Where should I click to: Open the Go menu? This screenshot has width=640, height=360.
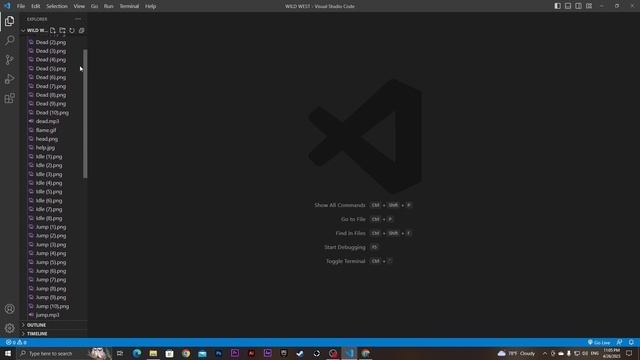[x=94, y=6]
